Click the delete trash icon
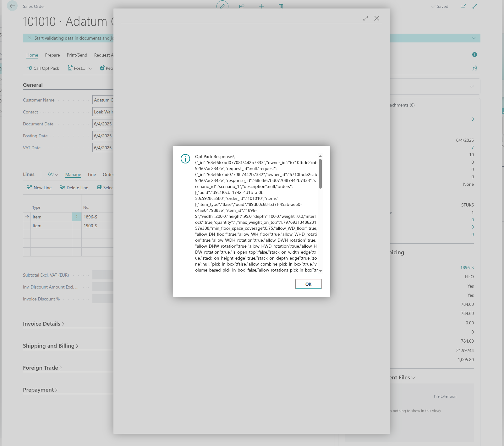Viewport: 504px width, 446px height. (281, 6)
